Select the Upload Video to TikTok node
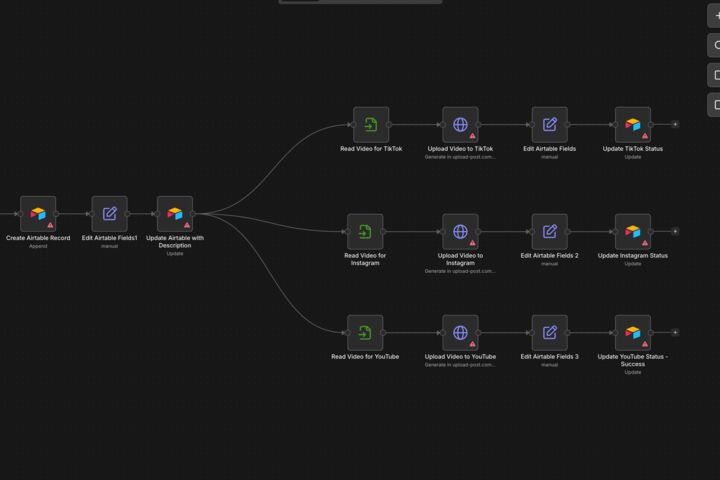The height and width of the screenshot is (480, 720). (460, 124)
